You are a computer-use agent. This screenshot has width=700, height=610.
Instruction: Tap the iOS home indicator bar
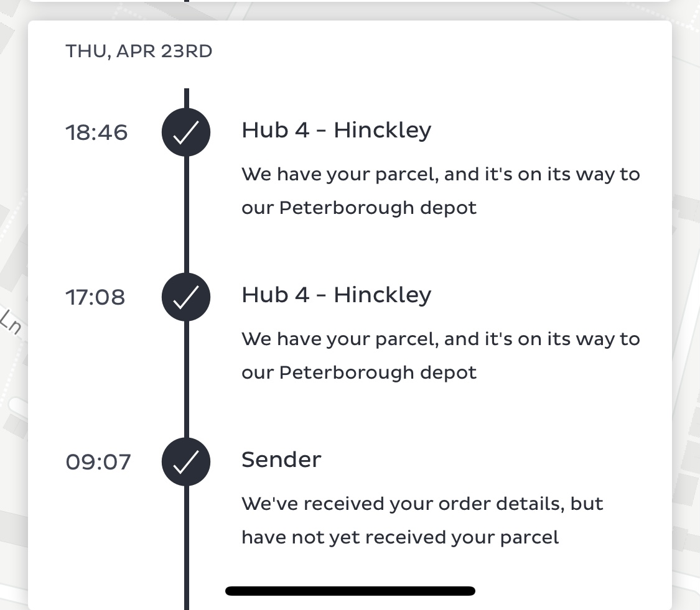350,591
